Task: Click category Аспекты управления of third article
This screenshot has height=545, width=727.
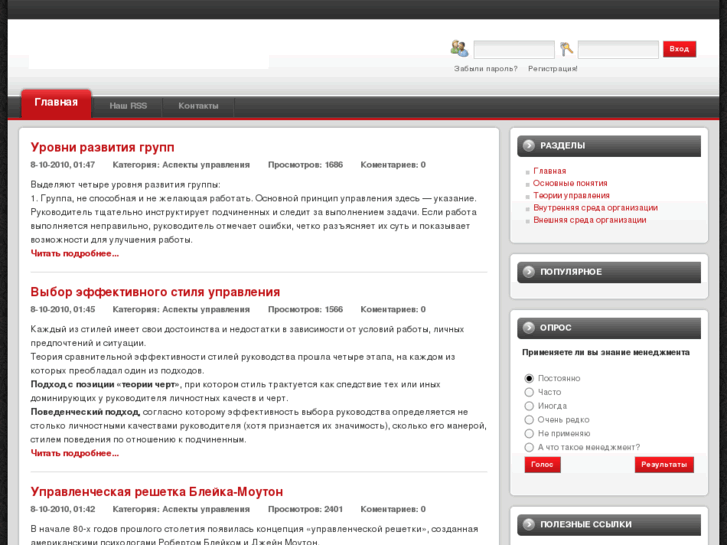Action: coord(206,509)
